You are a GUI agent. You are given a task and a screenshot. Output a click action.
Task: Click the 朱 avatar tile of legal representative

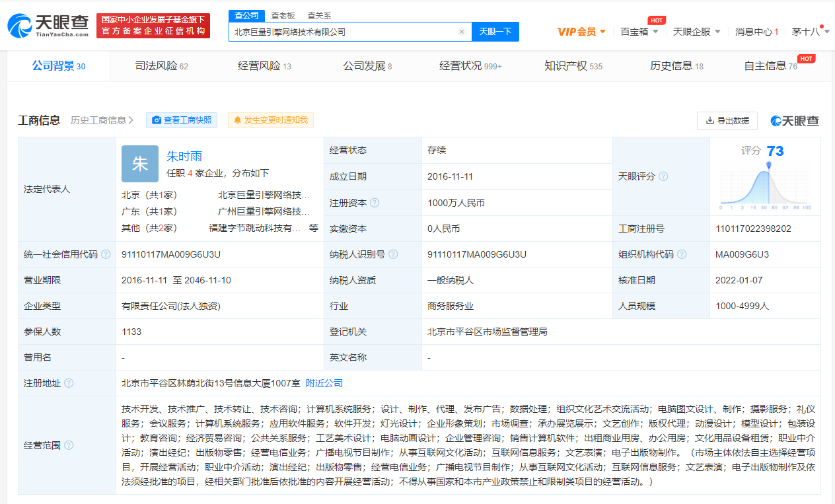click(140, 164)
